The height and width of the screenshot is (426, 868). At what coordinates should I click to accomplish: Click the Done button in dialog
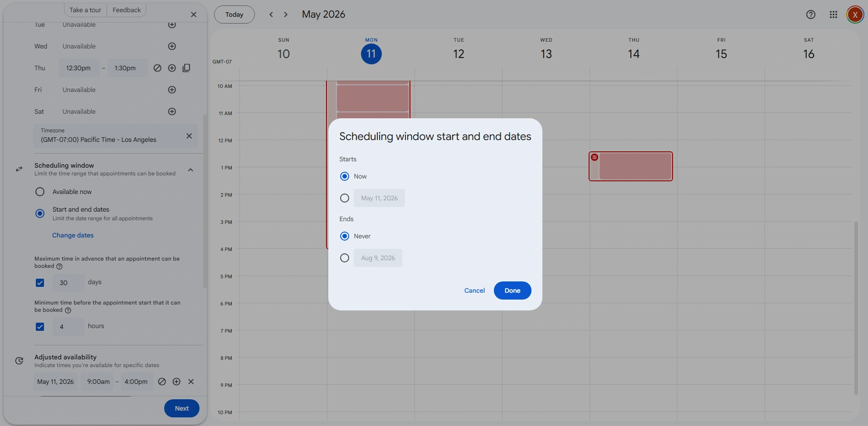click(x=512, y=290)
